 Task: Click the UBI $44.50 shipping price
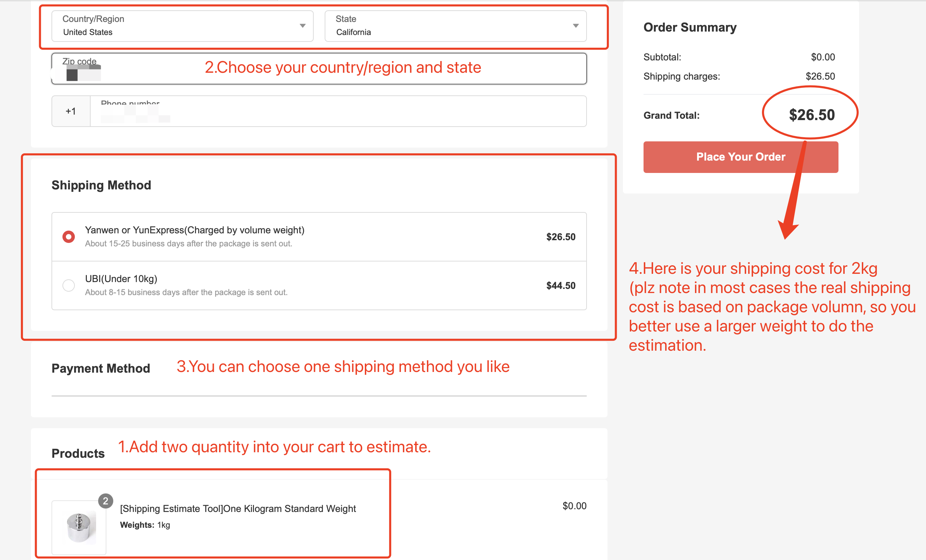pyautogui.click(x=561, y=285)
